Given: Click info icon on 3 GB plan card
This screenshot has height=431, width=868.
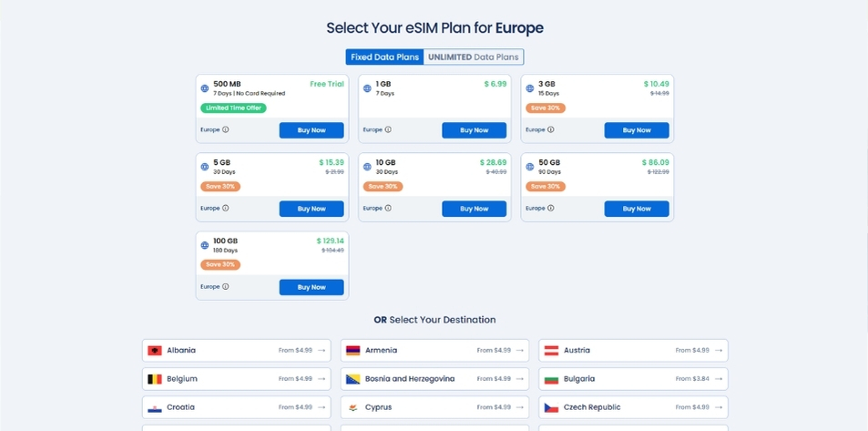Looking at the screenshot, I should [551, 130].
